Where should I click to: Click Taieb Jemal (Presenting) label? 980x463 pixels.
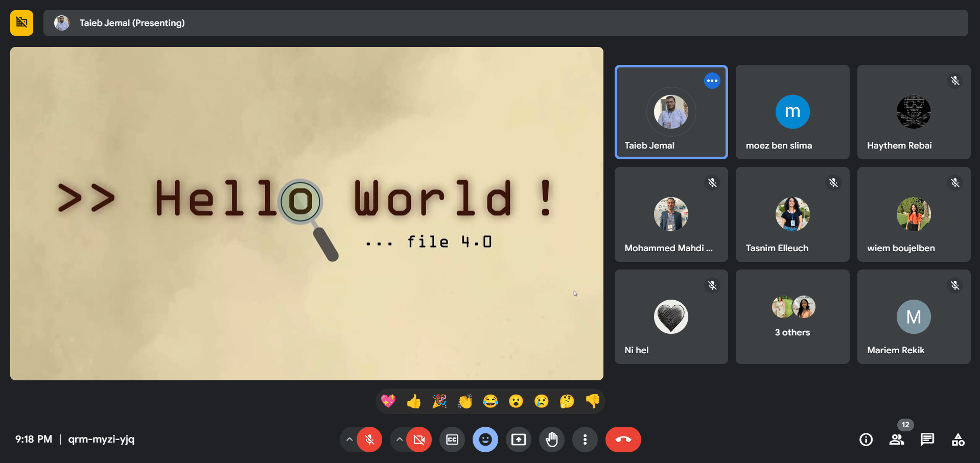tap(132, 23)
